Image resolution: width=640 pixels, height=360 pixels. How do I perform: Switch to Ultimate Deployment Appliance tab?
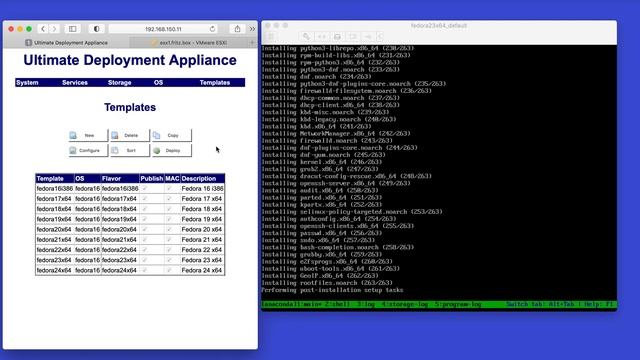[67, 42]
